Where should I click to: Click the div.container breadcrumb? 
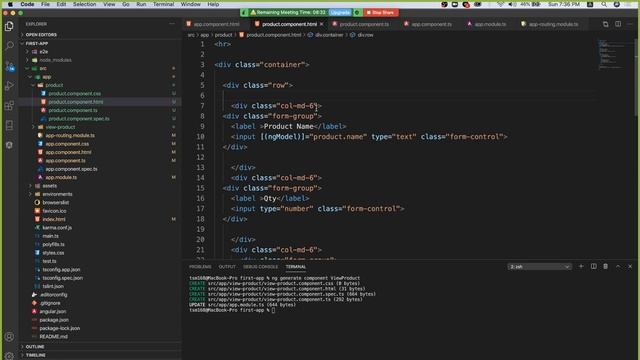pos(329,35)
